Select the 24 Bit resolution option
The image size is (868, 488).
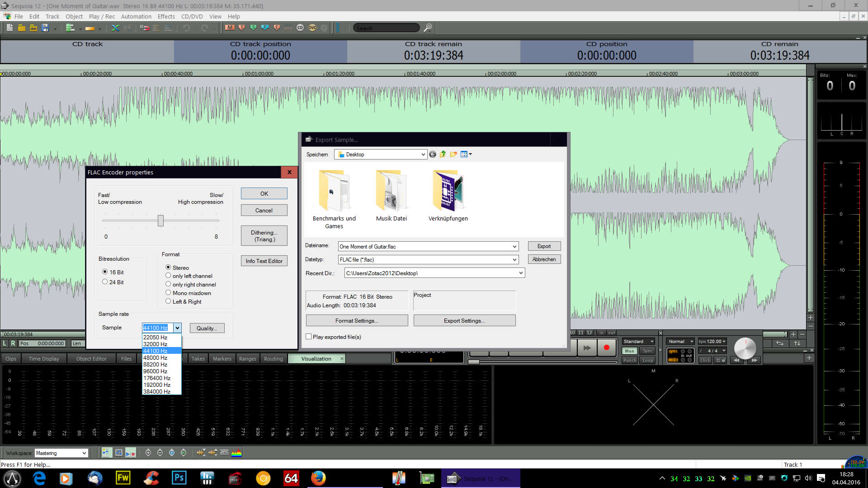click(x=105, y=282)
